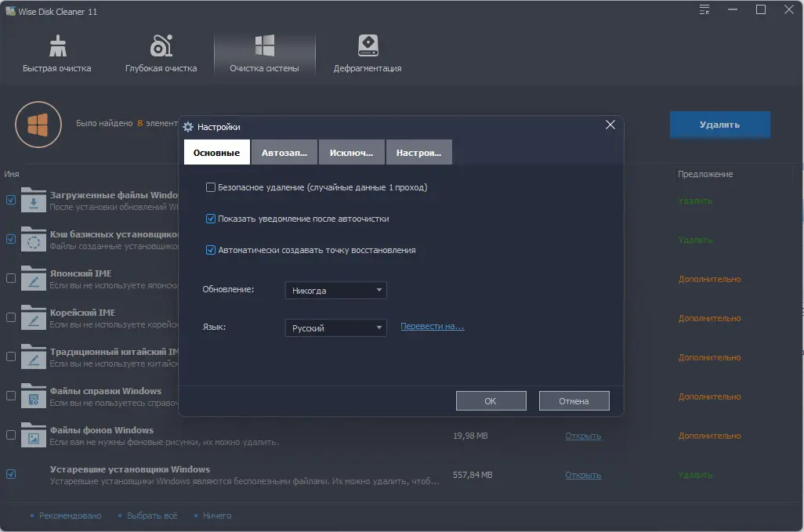Open the Обновление dropdown set to Никогда
This screenshot has width=804, height=532.
click(336, 291)
